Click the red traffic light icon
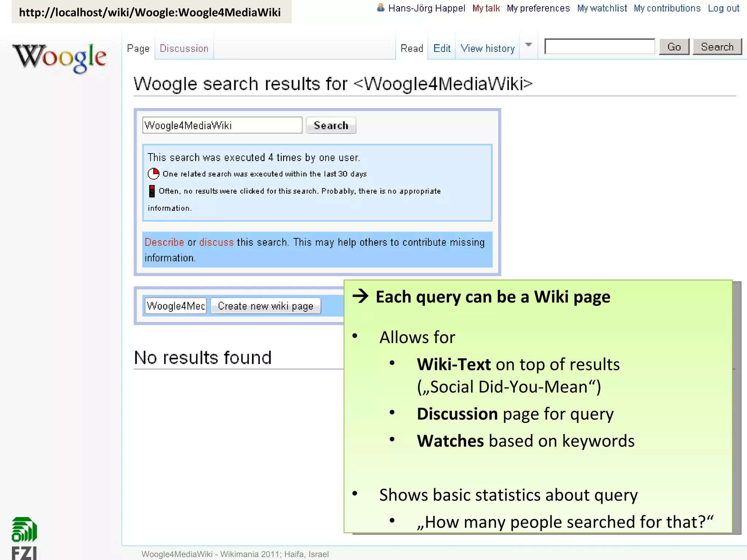This screenshot has height=560, width=747. tap(152, 191)
